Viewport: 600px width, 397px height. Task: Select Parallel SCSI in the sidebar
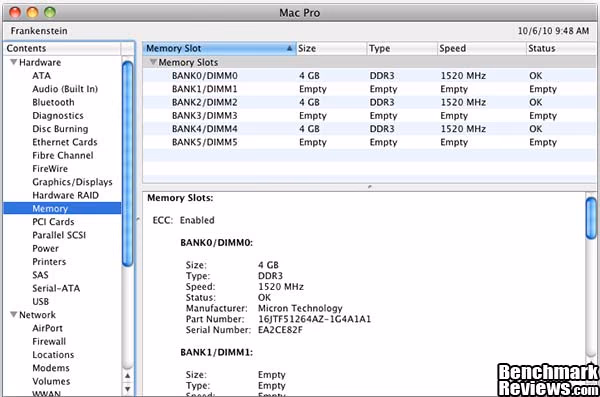click(59, 235)
